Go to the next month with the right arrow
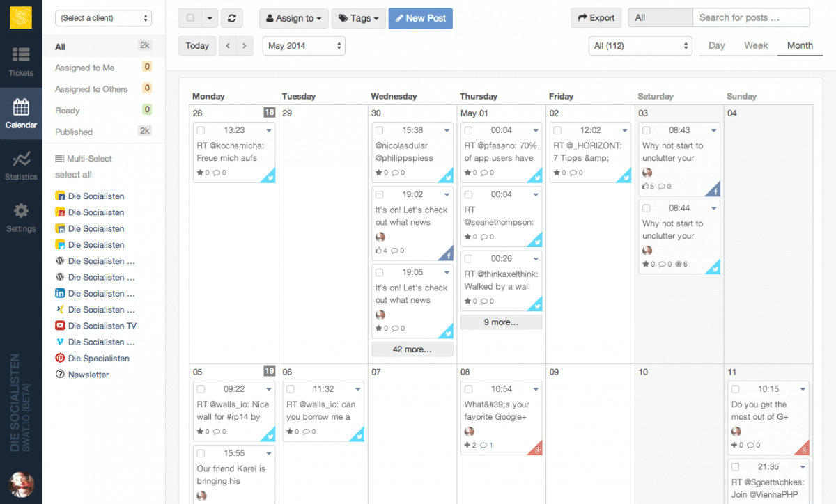Viewport: 836px width, 504px height. 244,46
